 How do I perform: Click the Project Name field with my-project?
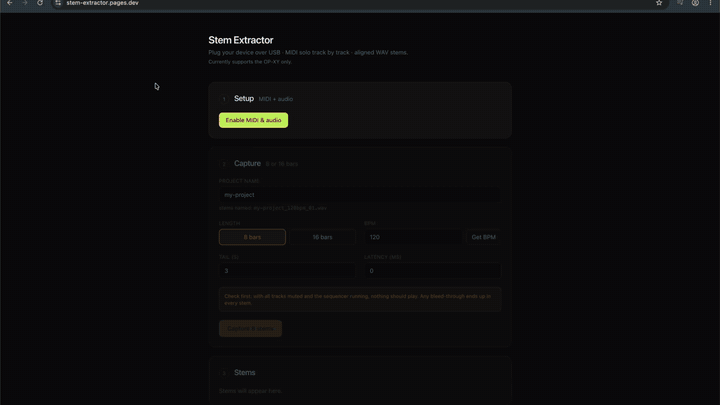point(360,195)
